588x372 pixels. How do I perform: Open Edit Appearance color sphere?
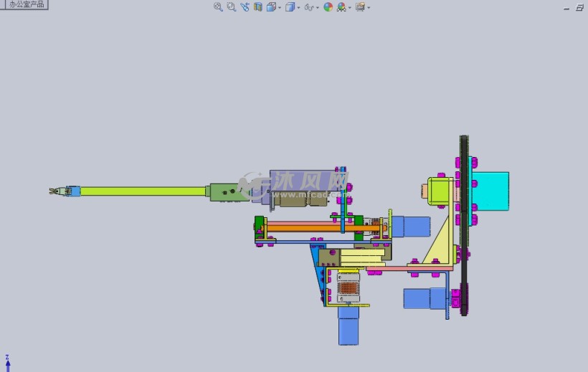tap(328, 7)
